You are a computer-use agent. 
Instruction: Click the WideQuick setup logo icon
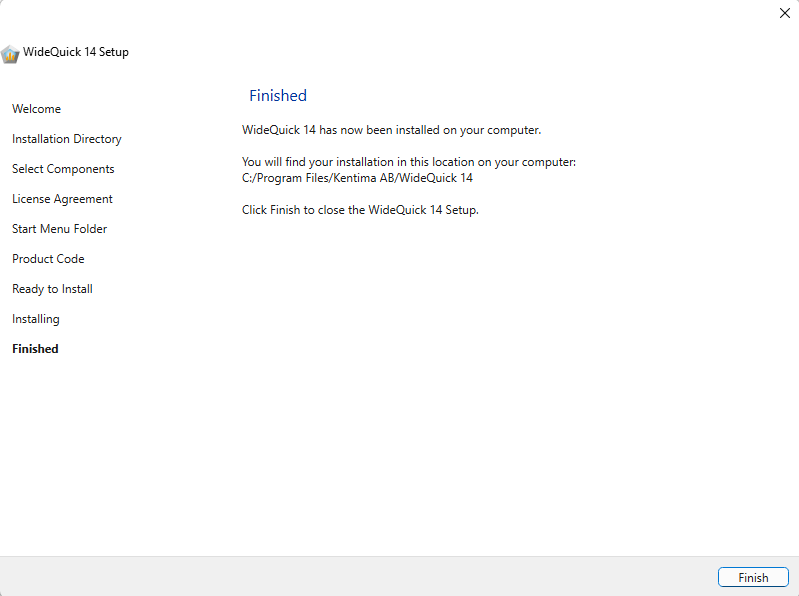(10, 53)
